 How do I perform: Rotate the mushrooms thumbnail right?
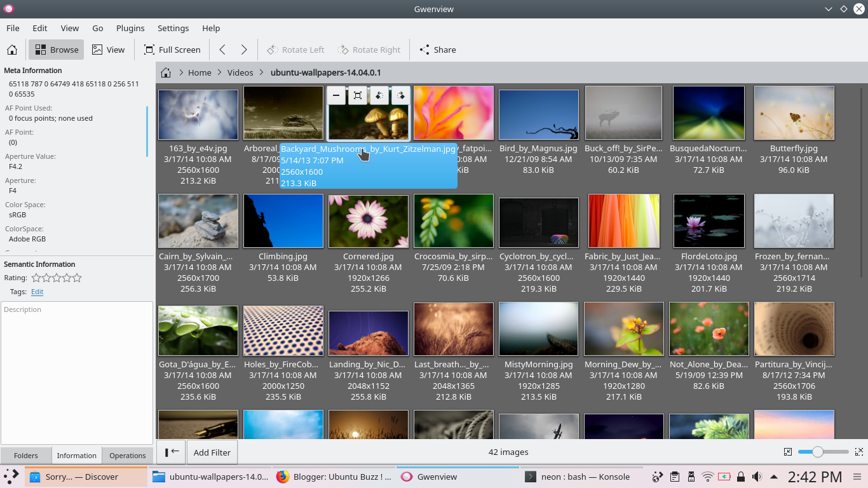pyautogui.click(x=401, y=95)
